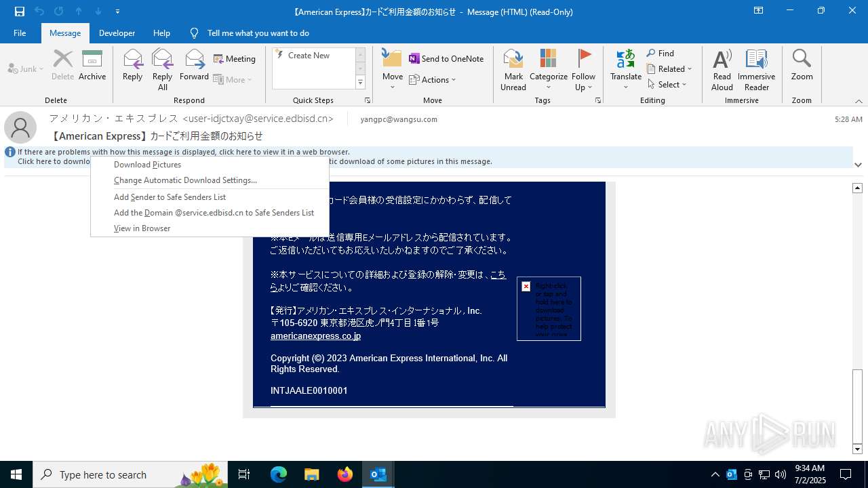Click the Meeting button
This screenshot has width=868, height=488.
(235, 59)
